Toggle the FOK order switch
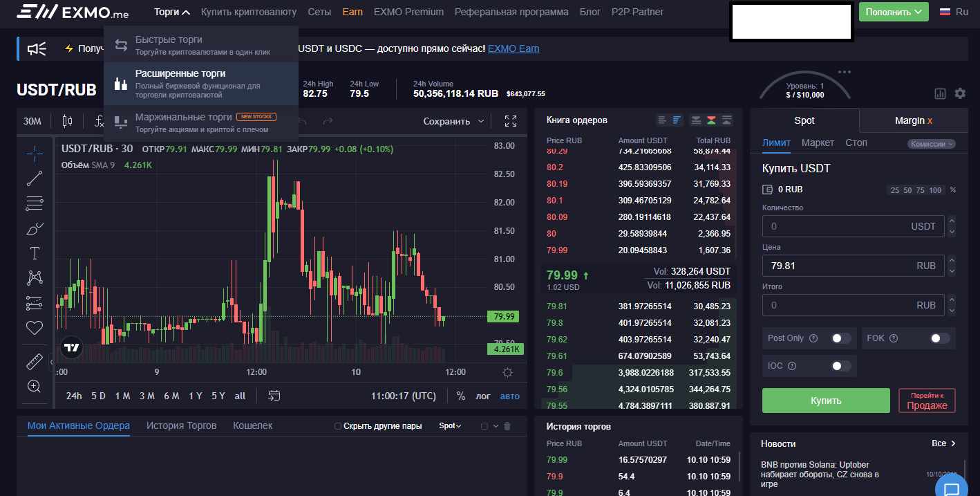 point(939,338)
